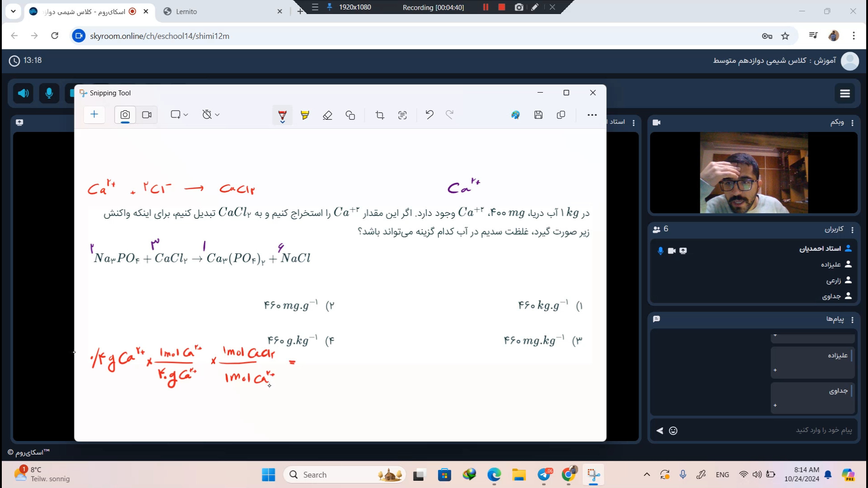Select the yellow highlighter tool

click(x=305, y=115)
